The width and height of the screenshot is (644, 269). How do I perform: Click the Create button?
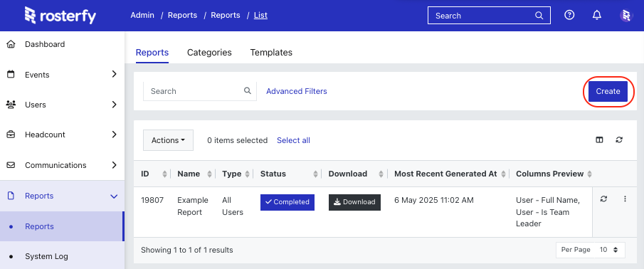608,91
